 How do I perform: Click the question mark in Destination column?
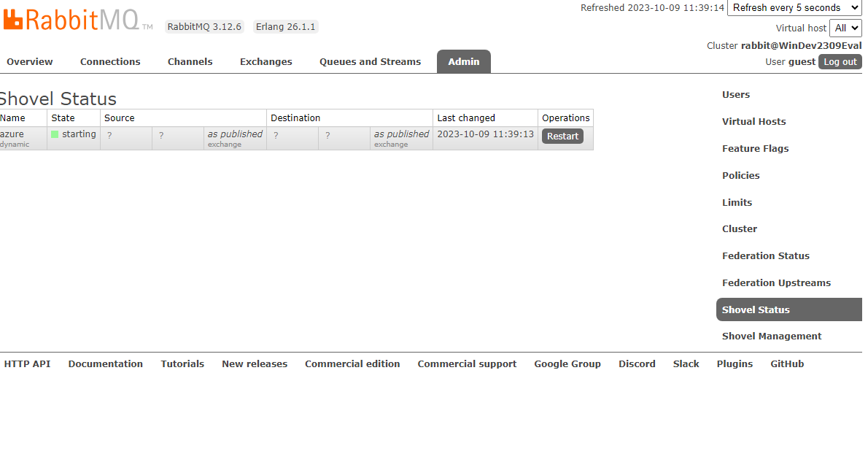(275, 134)
